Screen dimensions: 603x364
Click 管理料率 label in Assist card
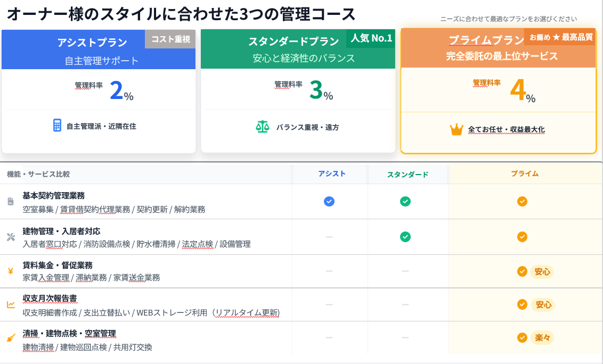click(89, 85)
